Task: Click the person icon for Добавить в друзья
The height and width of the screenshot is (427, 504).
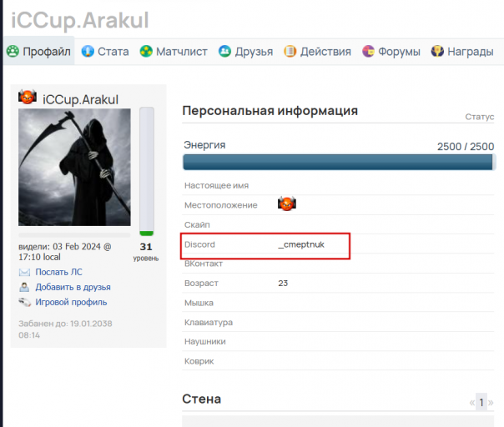Action: tap(24, 287)
